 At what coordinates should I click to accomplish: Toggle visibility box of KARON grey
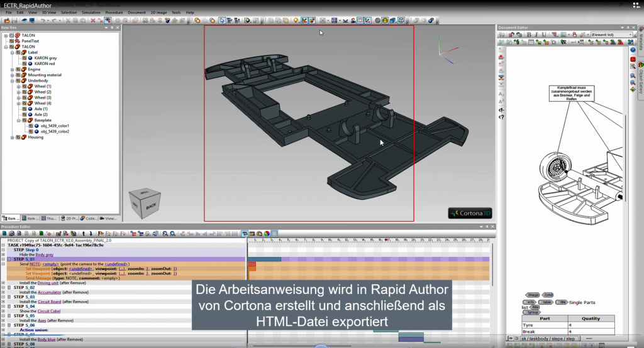[24, 58]
